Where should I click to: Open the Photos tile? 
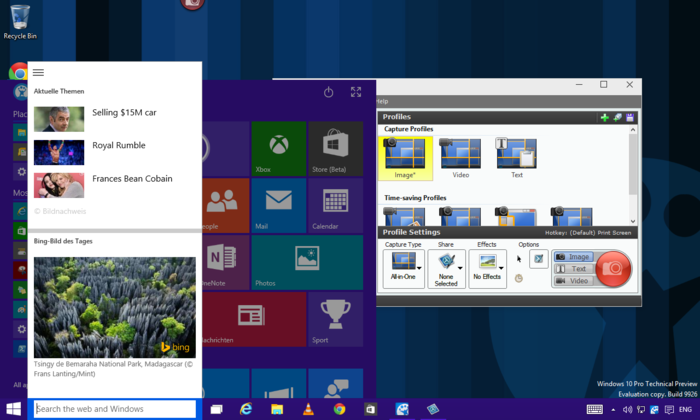pos(307,262)
